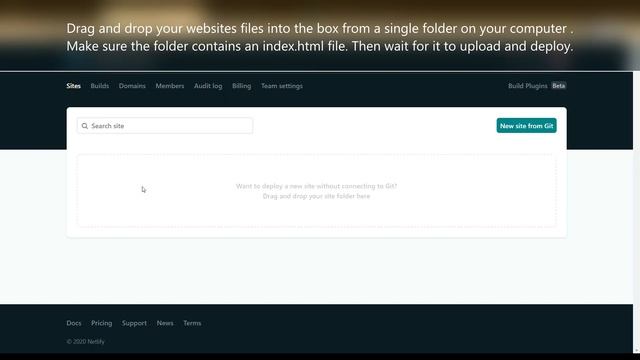Open the Pricing footer link
Screen dimensions: 640x360
pyautogui.click(x=102, y=323)
